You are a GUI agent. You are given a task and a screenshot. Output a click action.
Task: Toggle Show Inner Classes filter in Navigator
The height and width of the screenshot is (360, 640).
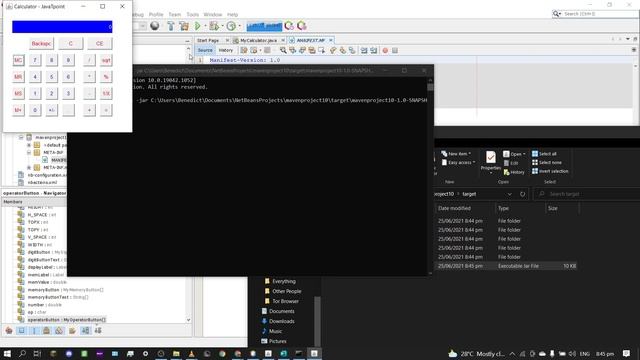pos(59,331)
